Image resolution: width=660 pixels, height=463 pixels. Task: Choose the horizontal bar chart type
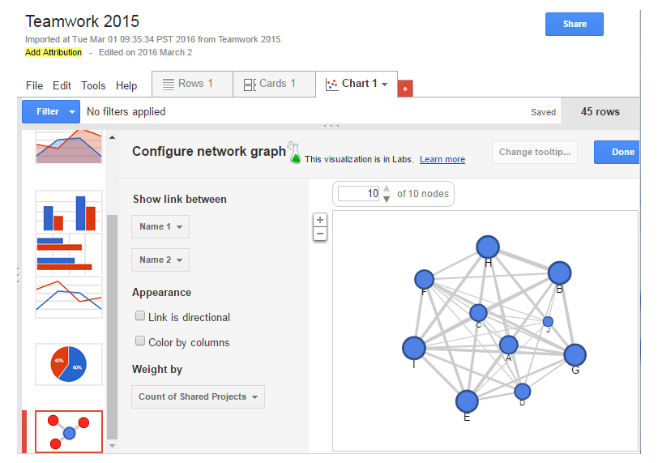click(x=69, y=254)
